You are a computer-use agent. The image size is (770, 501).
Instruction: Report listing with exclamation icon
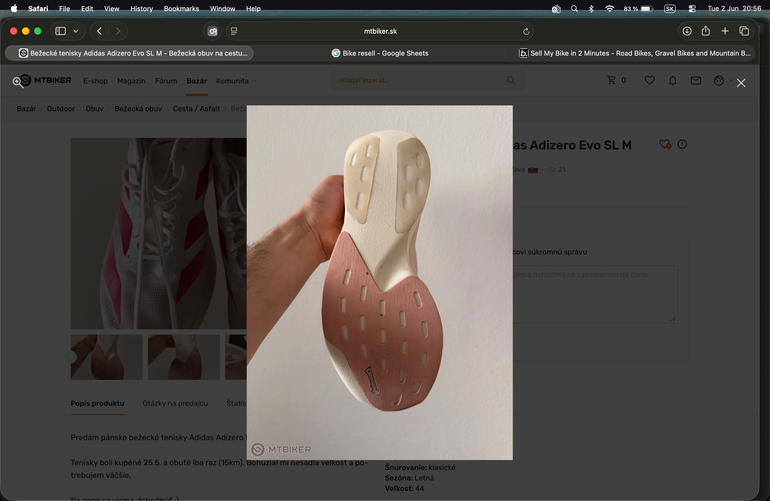682,144
